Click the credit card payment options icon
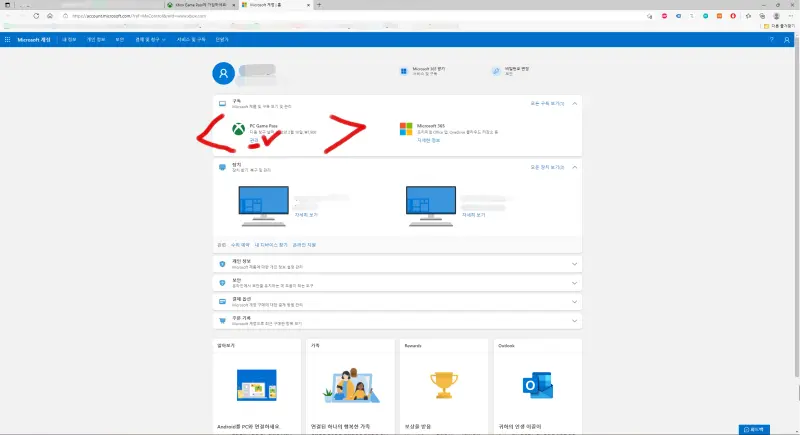The width and height of the screenshot is (800, 435). pos(222,302)
